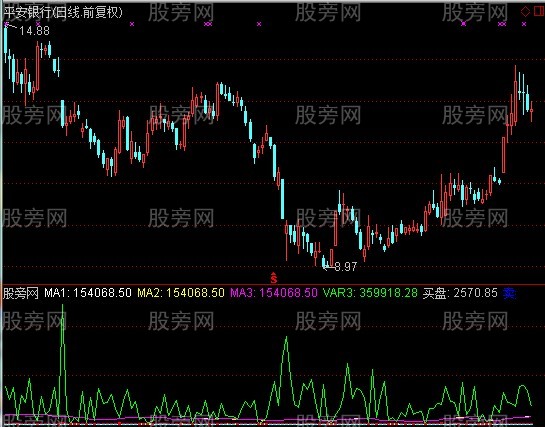Select the magenta MA3: 154068.50 value
This screenshot has width=545, height=427.
pos(274,293)
